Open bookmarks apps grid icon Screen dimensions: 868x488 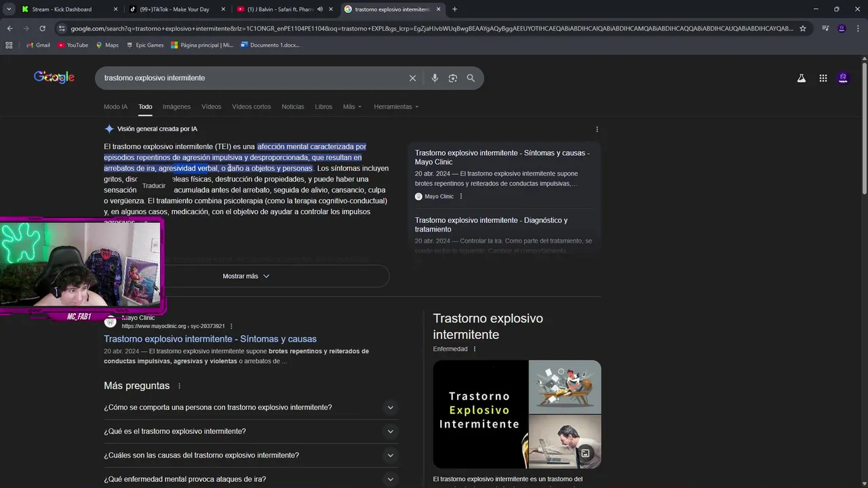(9, 45)
